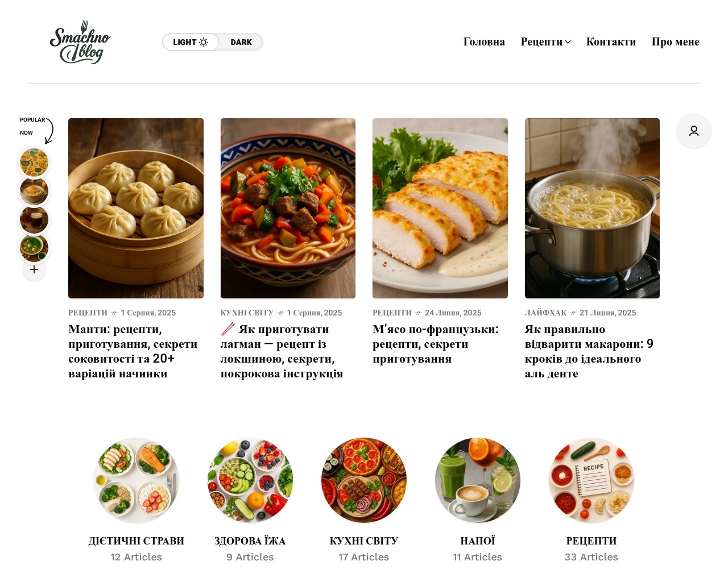Screen dimensions: 728x582
Task: Open the green salad popular post thumbnail
Action: click(34, 248)
